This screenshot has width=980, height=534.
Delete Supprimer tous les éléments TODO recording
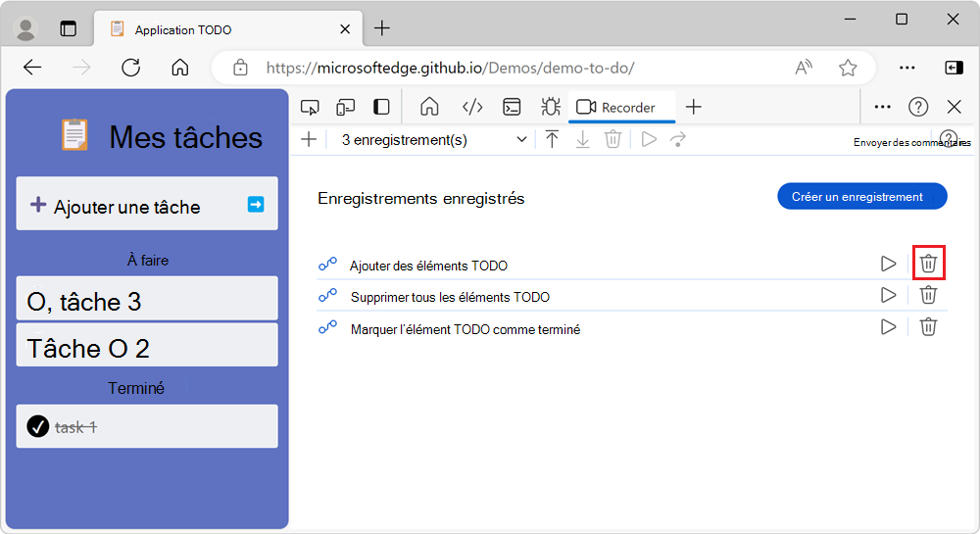point(929,295)
